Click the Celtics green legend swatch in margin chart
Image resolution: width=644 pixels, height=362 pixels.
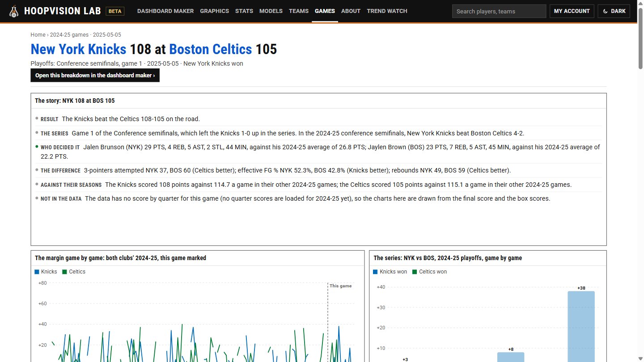[x=65, y=272]
